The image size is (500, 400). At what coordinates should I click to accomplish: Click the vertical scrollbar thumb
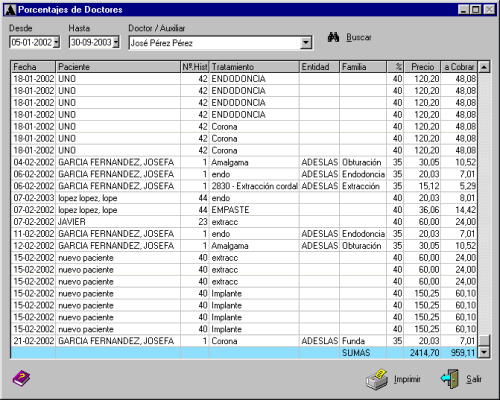484,341
